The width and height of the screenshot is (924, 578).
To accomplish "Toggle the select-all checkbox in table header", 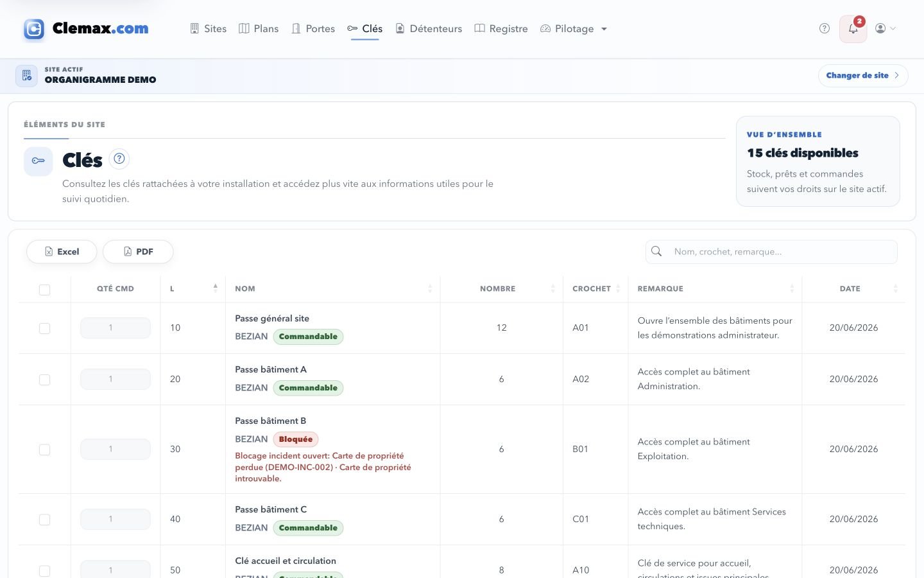I will (44, 290).
